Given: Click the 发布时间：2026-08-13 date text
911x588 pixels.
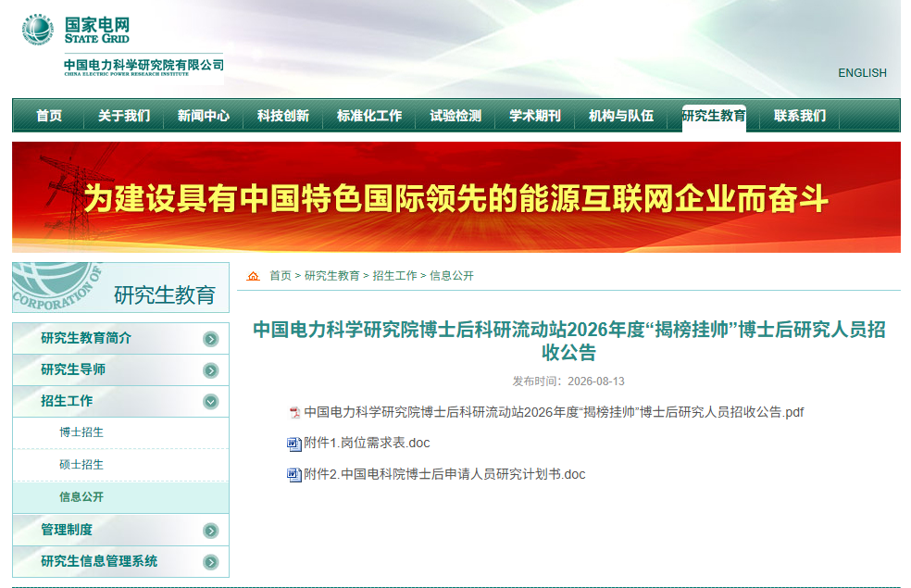Looking at the screenshot, I should 568,382.
